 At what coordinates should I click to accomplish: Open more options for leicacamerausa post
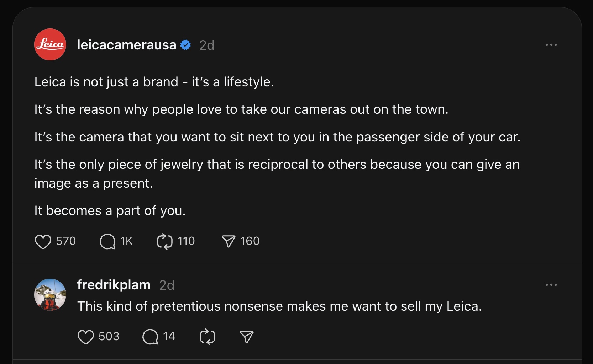click(x=551, y=45)
